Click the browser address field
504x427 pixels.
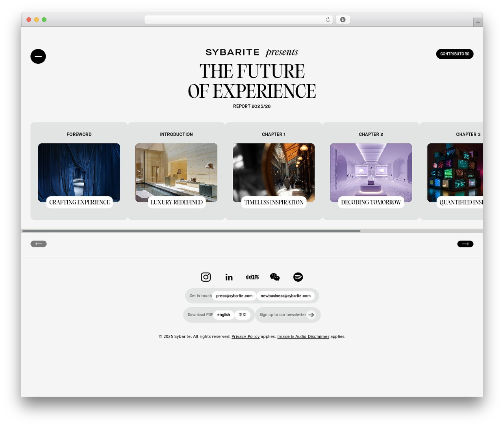tap(238, 20)
